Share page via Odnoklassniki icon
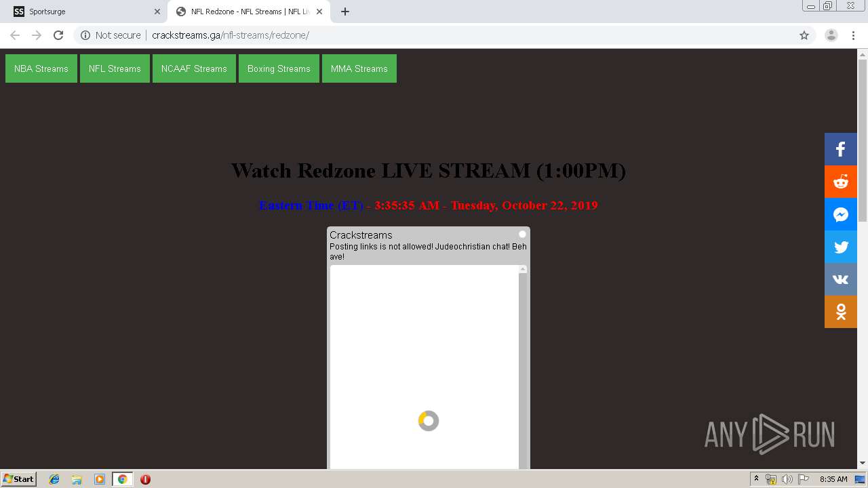Viewport: 868px width, 488px height. (841, 312)
